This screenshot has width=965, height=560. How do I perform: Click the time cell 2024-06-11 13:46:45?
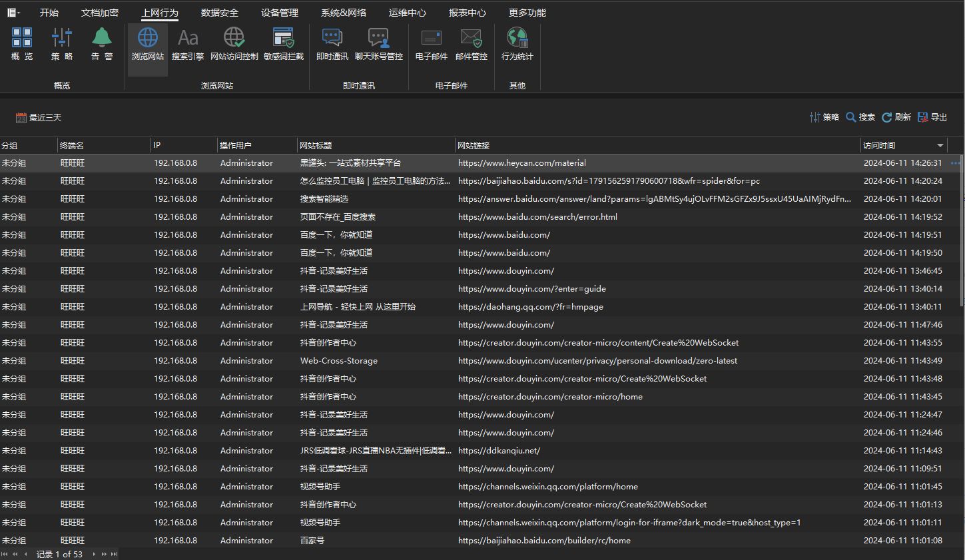coord(903,271)
